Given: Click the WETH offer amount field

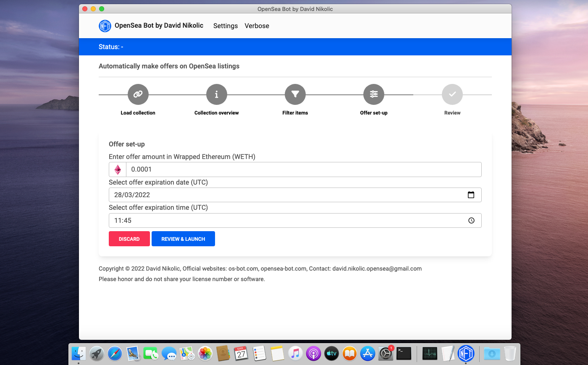Looking at the screenshot, I should point(304,169).
